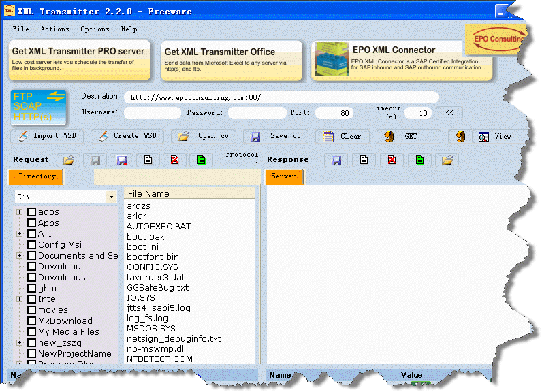Click the green document icon in Request toolbar
542x392 pixels.
click(202, 161)
